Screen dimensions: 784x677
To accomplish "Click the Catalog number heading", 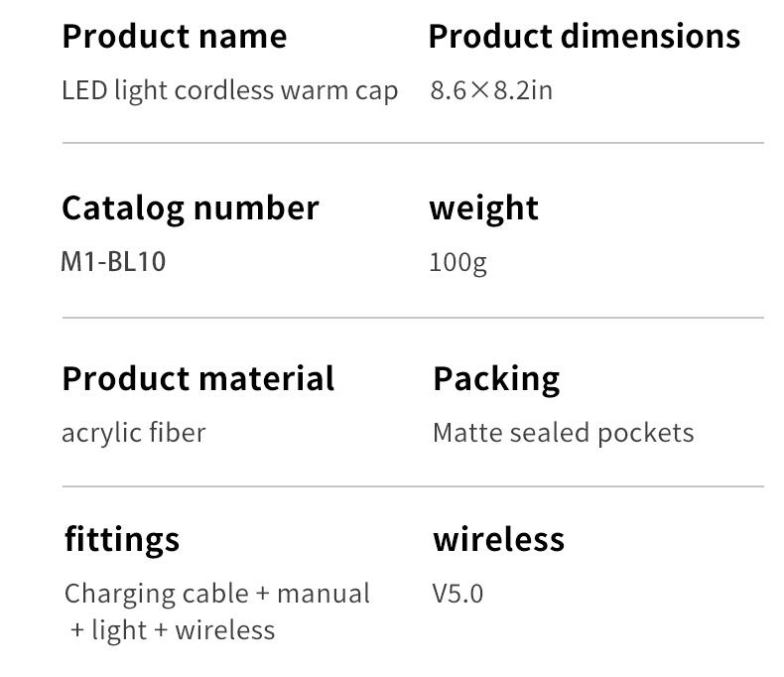I will (x=191, y=208).
